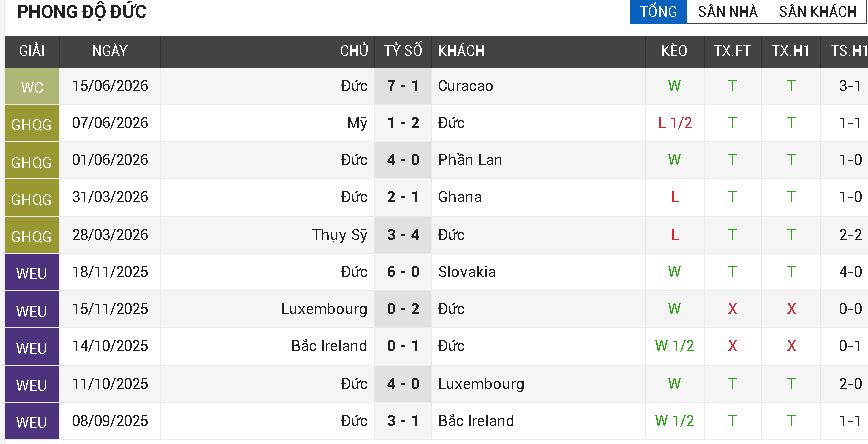868x444 pixels.
Task: Click the TỶ SỐ column header
Action: (403, 51)
